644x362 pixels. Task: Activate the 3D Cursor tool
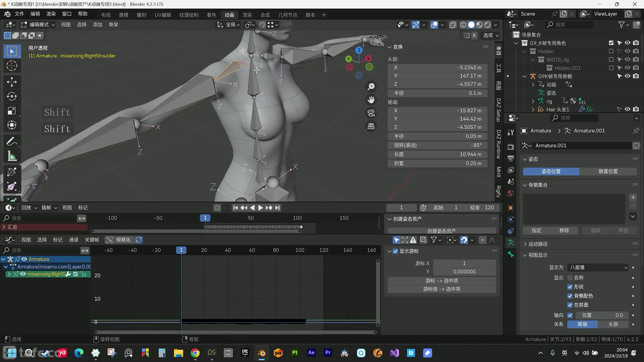tap(12, 66)
